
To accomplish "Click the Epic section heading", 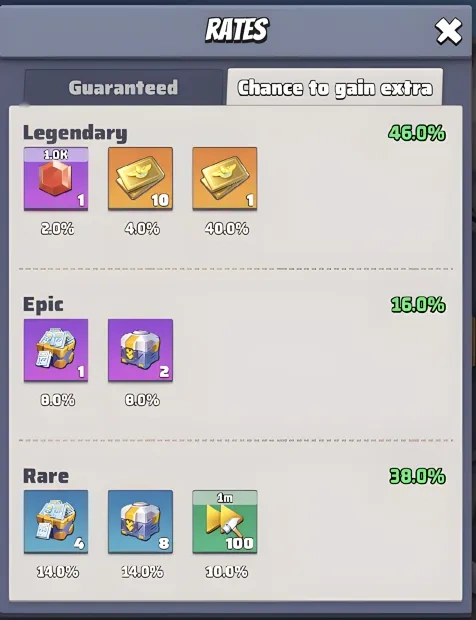I will click(43, 305).
